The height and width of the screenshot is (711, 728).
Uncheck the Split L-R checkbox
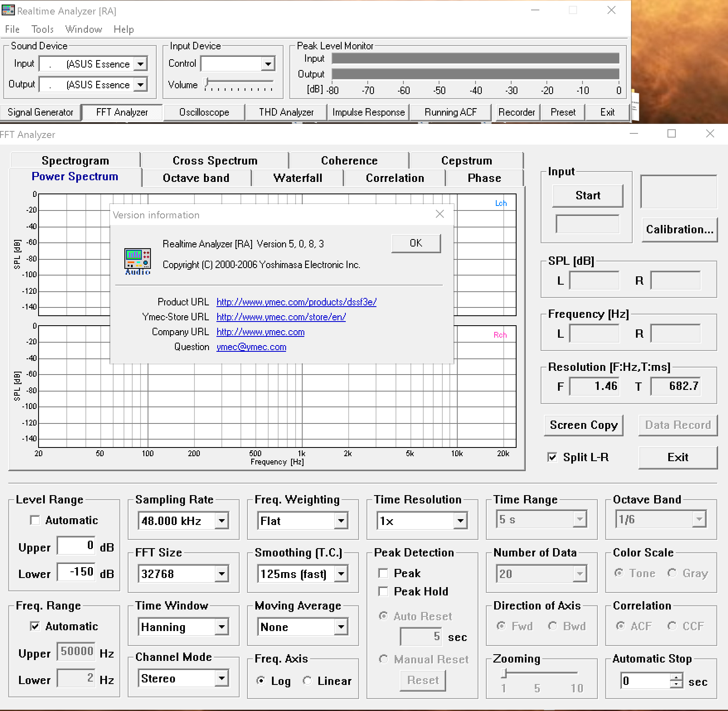click(552, 457)
